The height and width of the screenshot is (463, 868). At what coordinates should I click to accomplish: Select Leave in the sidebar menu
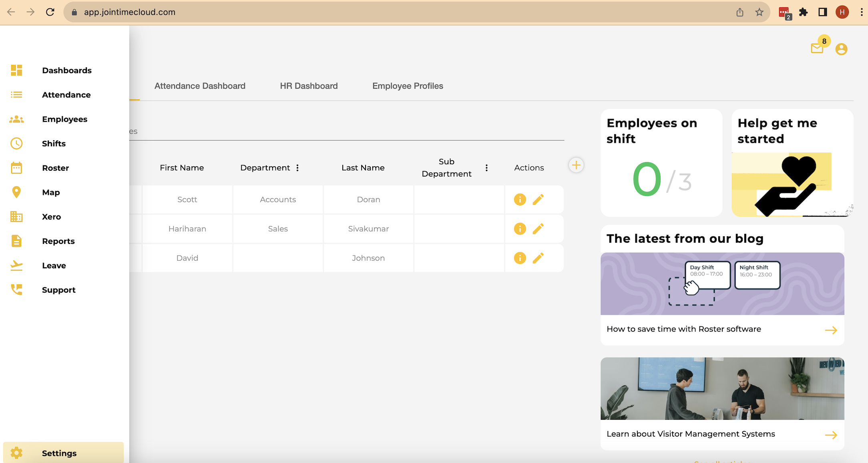click(x=54, y=266)
